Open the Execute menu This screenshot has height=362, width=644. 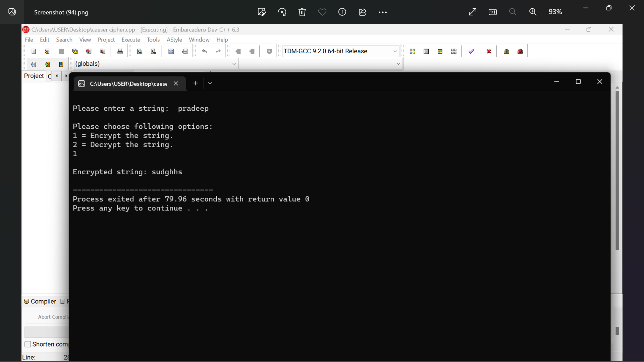(x=131, y=40)
